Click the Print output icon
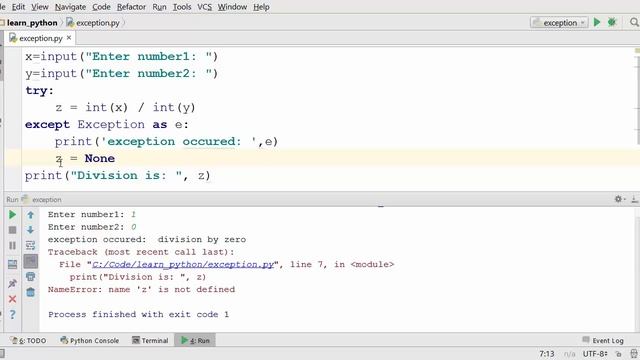 click(31, 277)
